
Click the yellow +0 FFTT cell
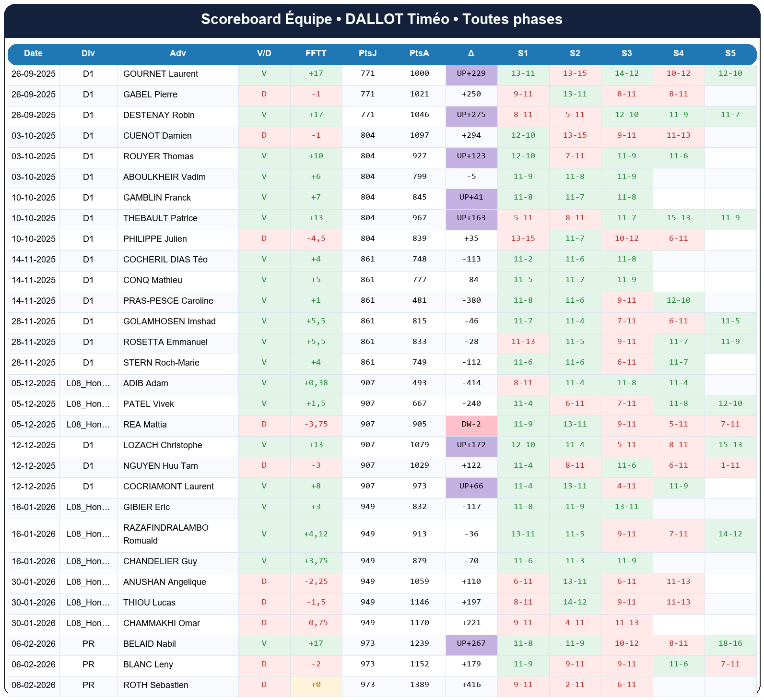(x=316, y=685)
